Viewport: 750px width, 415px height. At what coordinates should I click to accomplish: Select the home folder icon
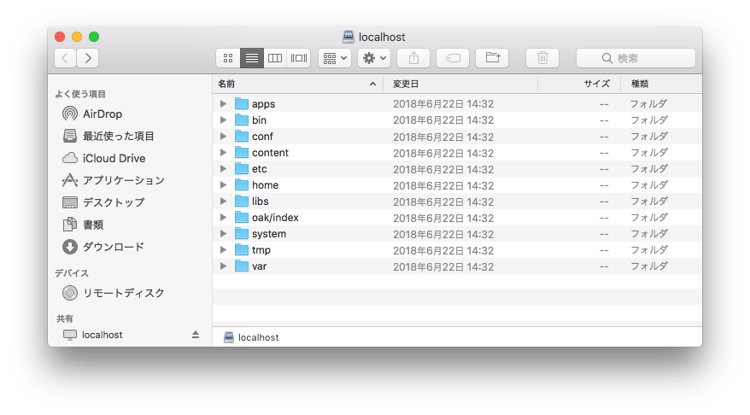click(242, 185)
